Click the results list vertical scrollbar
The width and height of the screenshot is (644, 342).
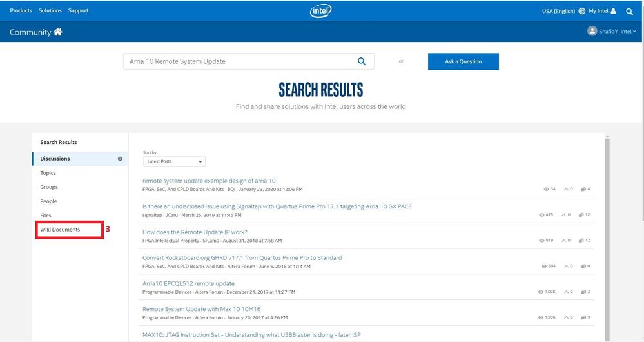(x=607, y=238)
